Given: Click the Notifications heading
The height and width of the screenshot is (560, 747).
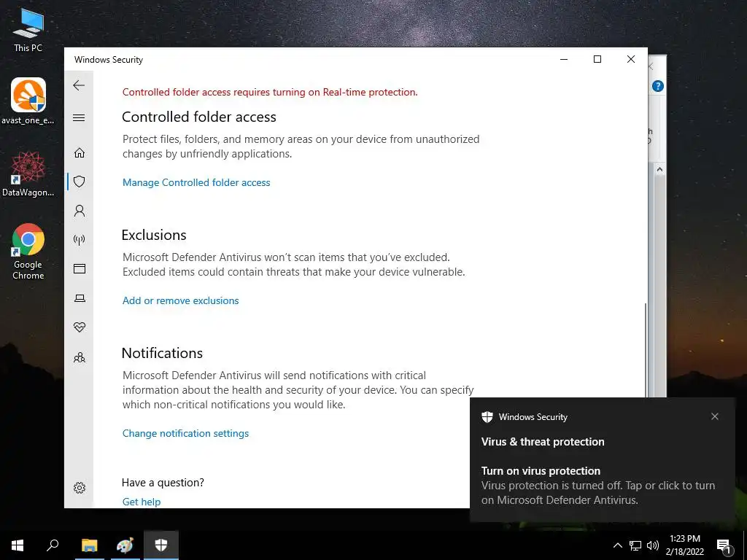Looking at the screenshot, I should click(163, 353).
